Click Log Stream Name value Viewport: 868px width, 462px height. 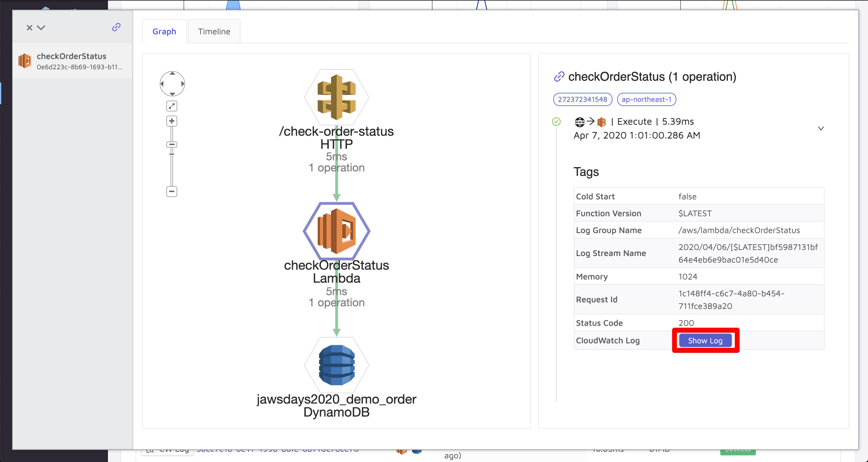[748, 253]
